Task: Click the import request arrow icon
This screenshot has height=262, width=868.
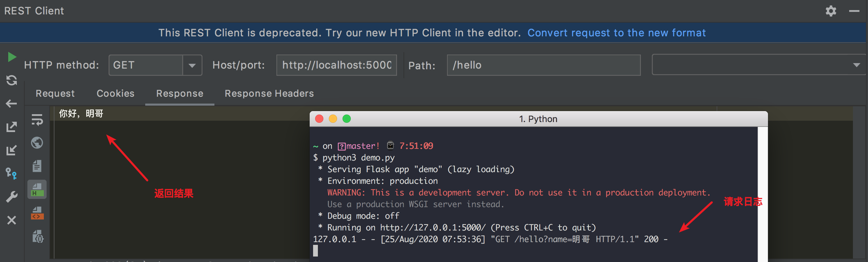Action: [x=12, y=150]
